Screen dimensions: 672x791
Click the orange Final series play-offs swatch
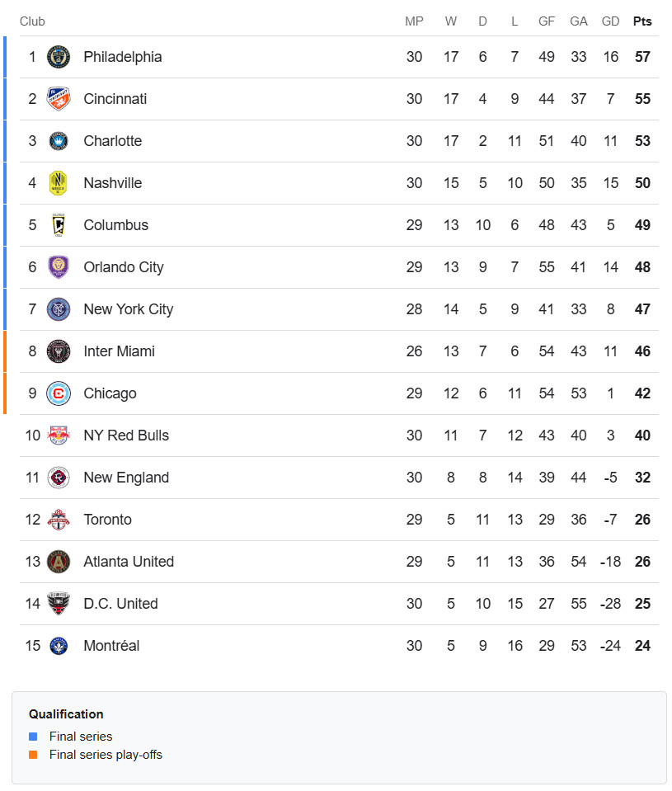click(x=33, y=755)
